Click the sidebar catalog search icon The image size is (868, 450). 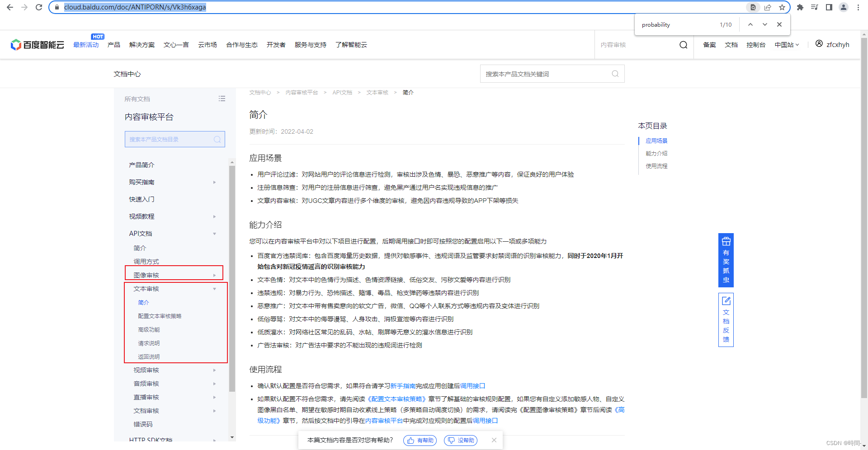coord(217,139)
